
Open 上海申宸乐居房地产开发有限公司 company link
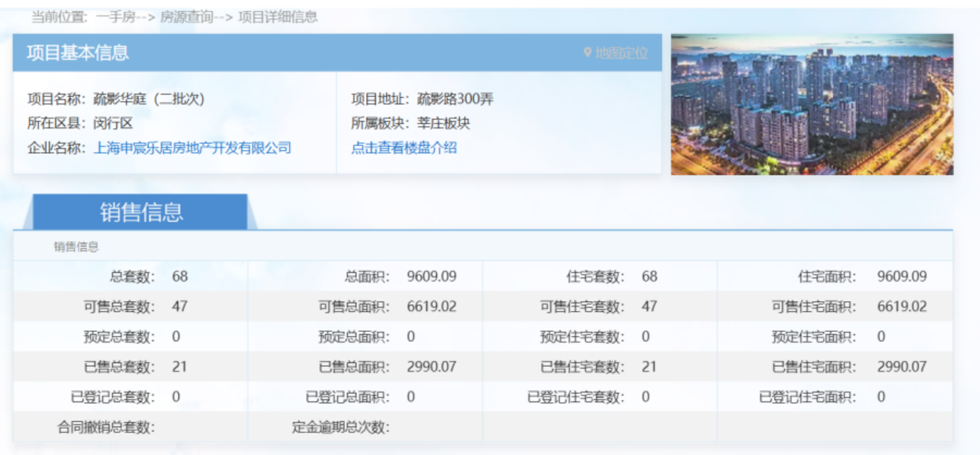coord(192,148)
